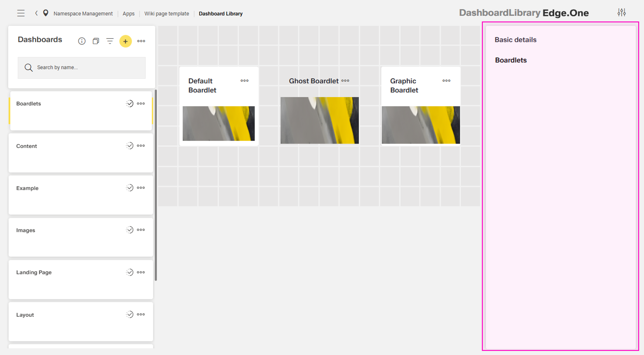Image resolution: width=644 pixels, height=355 pixels.
Task: Open more options for Ghost Boardlet
Action: 345,81
